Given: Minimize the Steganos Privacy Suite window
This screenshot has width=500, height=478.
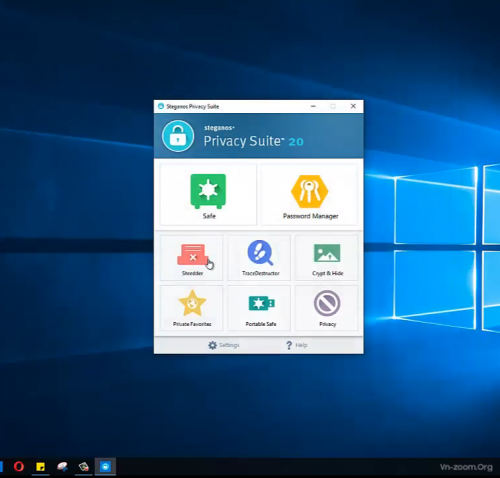Looking at the screenshot, I should [313, 106].
